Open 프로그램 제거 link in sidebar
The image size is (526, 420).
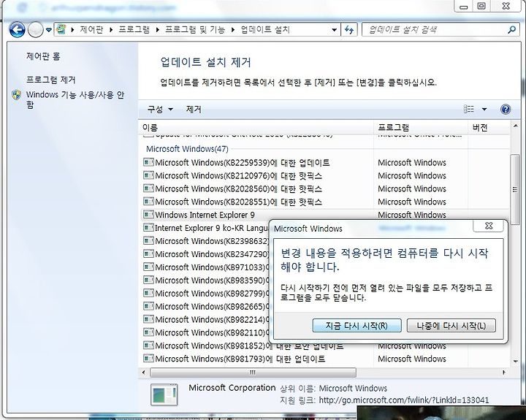pos(50,80)
